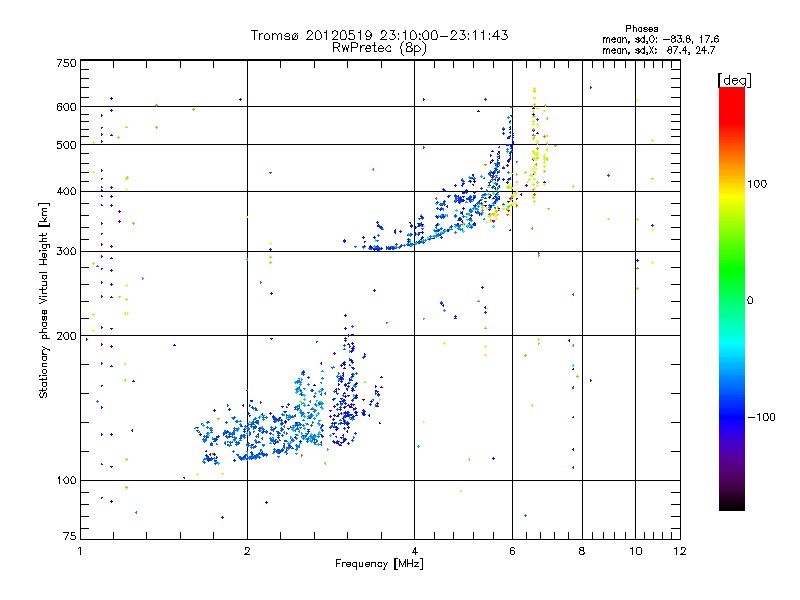Click the 'Phases' header text
800x600 pixels.
click(x=642, y=29)
